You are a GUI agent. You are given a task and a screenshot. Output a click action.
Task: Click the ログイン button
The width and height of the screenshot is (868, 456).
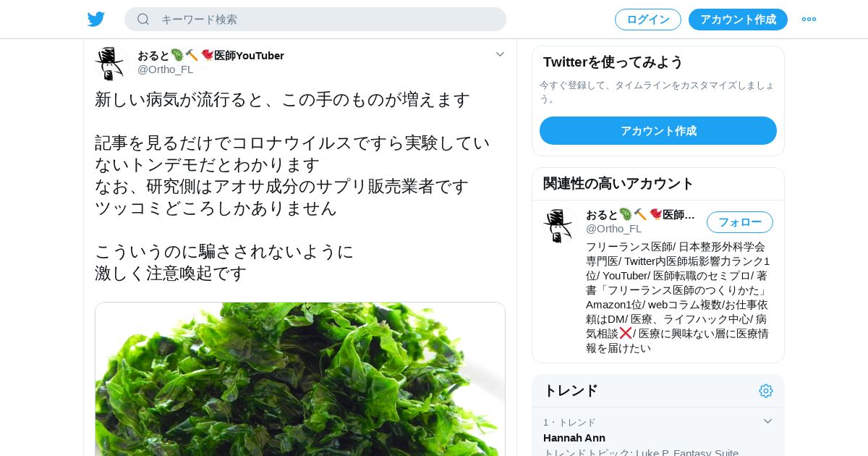tap(648, 20)
